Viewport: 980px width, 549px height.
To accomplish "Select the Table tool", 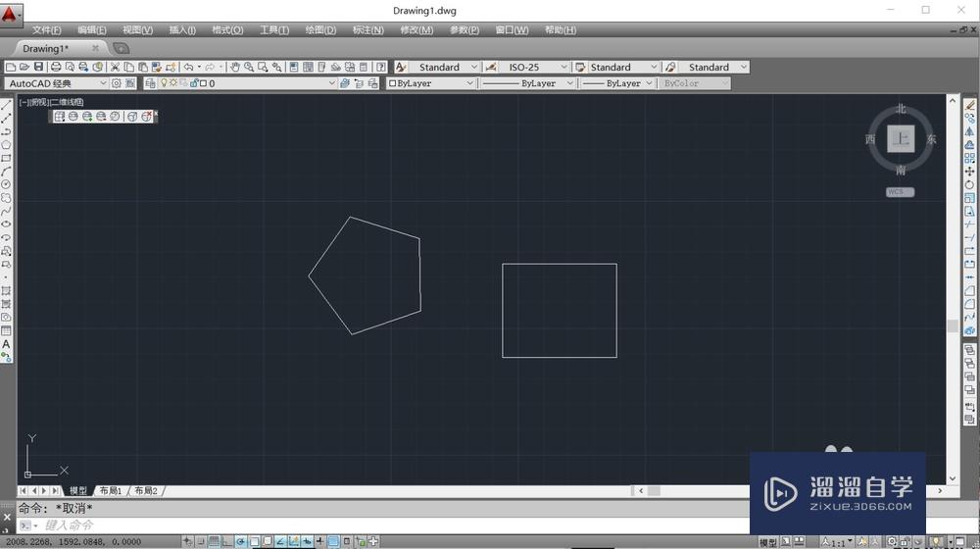I will coord(6,330).
